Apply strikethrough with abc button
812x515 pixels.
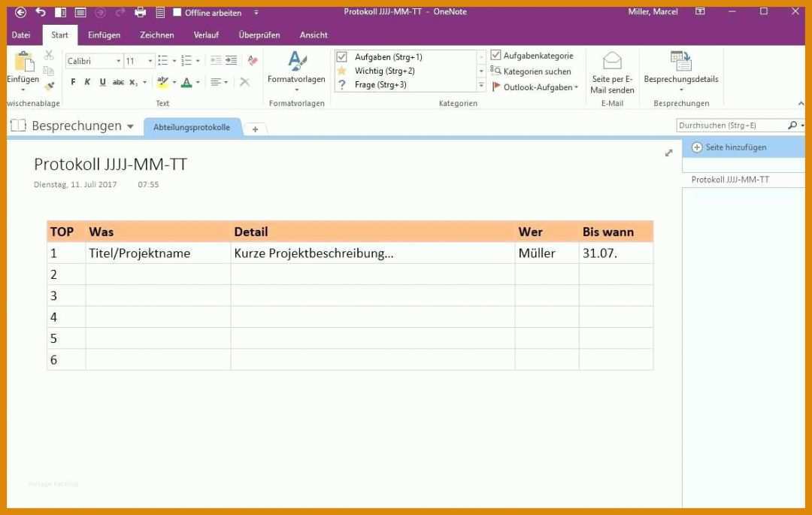point(118,82)
